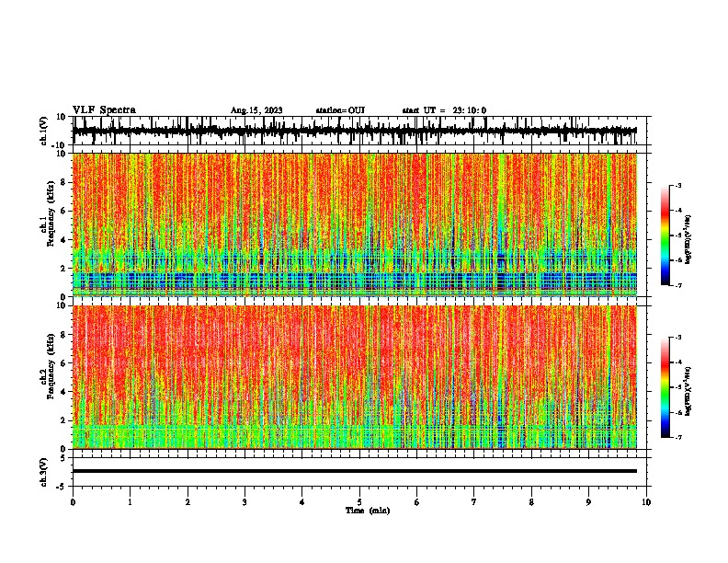Click time axis tick label "2"
Screen dimensions: 728x563
188,502
